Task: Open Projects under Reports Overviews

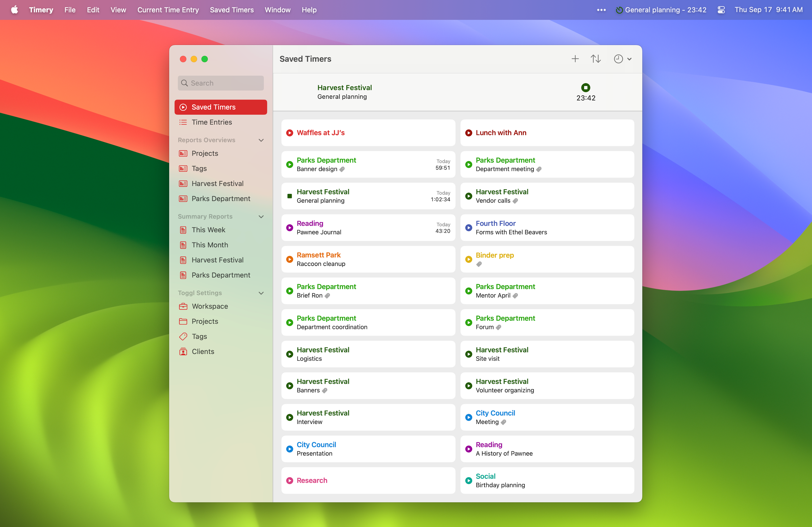Action: tap(221, 153)
